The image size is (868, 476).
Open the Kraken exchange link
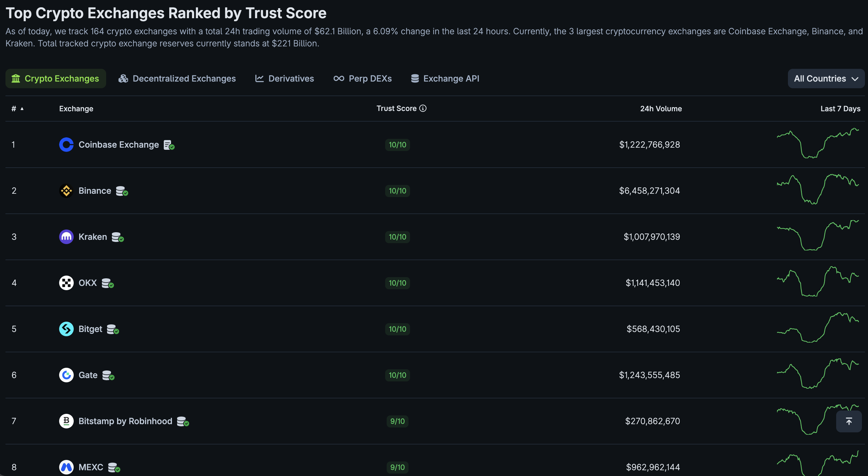click(93, 237)
